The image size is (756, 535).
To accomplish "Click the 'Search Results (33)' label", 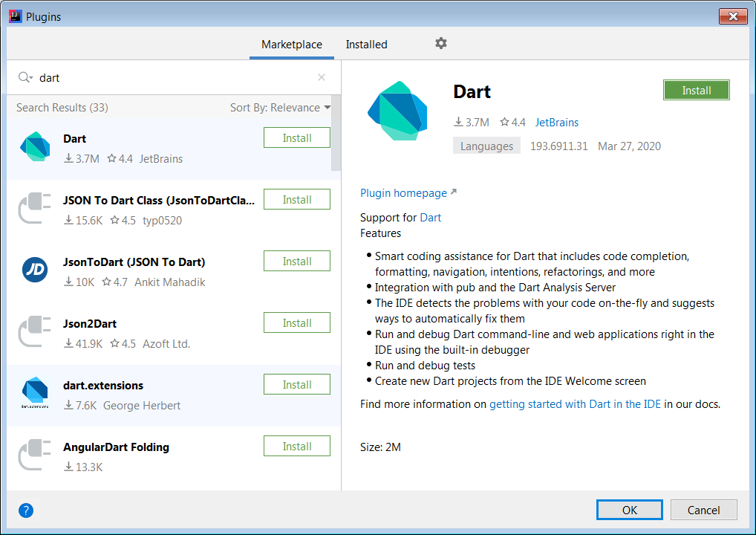I will coord(62,108).
